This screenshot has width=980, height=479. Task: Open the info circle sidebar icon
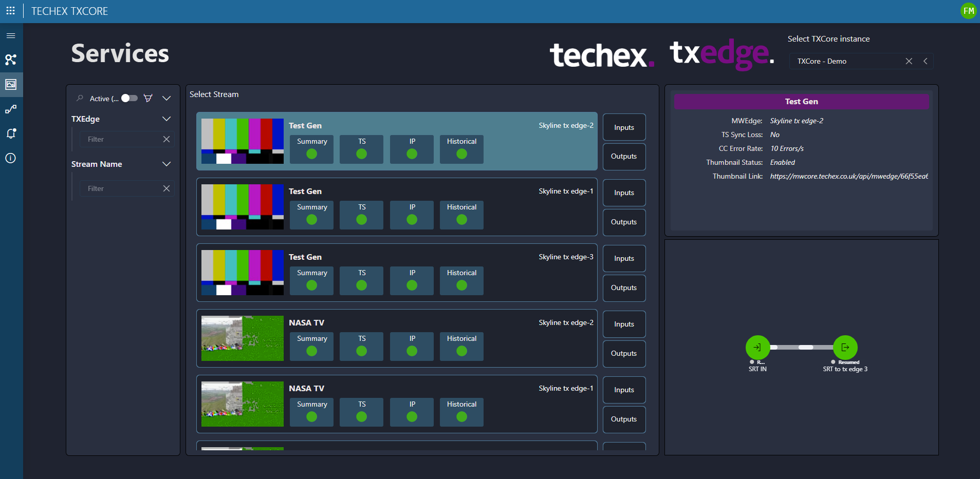11,158
